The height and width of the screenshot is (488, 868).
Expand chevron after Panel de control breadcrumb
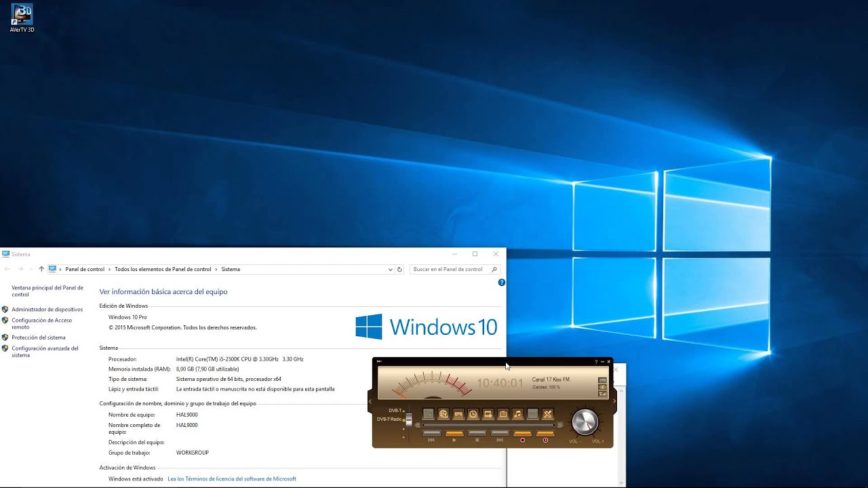[x=110, y=269]
